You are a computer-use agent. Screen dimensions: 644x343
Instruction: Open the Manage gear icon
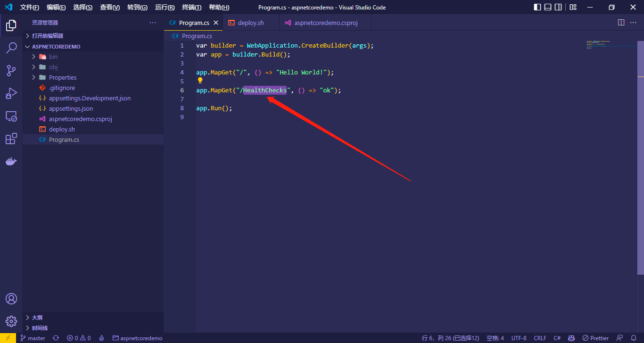click(11, 321)
